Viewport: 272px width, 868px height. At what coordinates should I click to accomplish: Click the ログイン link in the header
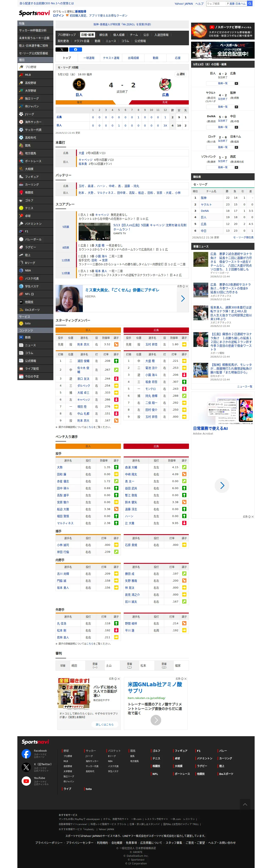pos(58,15)
